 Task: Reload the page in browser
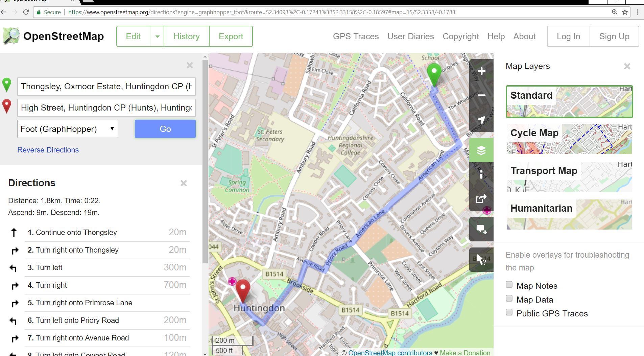click(x=26, y=12)
